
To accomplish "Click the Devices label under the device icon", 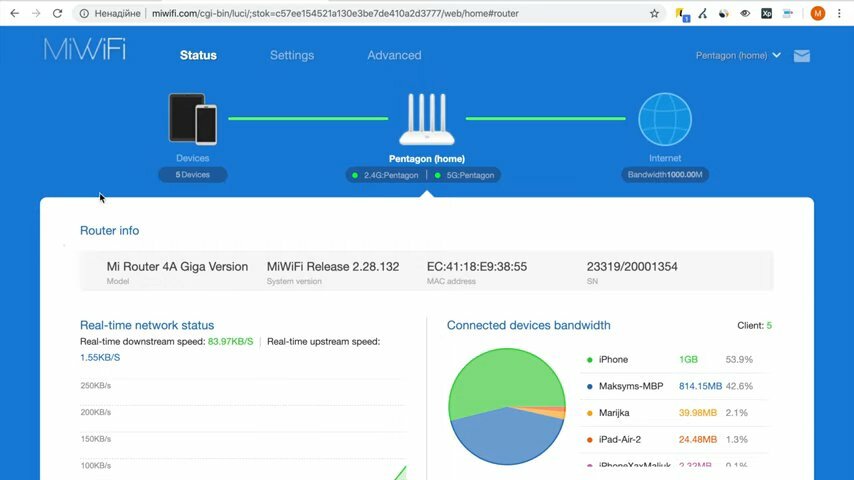I will pos(193,158).
